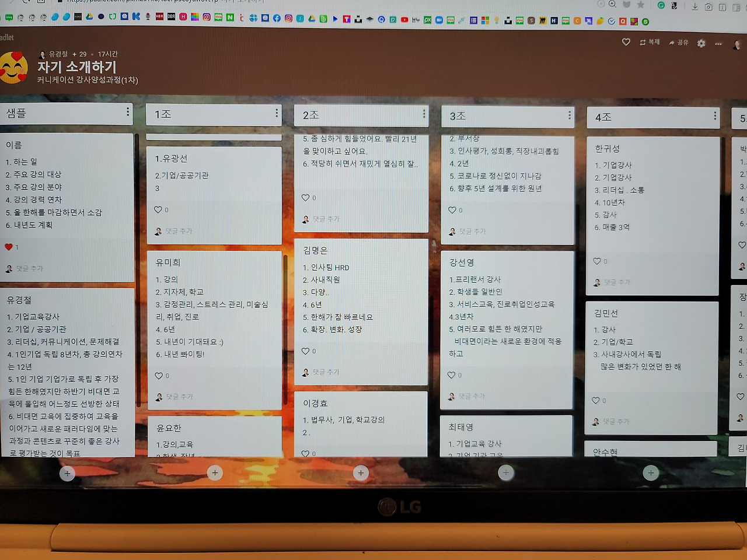Click the Grammarly extension icon in the toolbar

point(661,6)
